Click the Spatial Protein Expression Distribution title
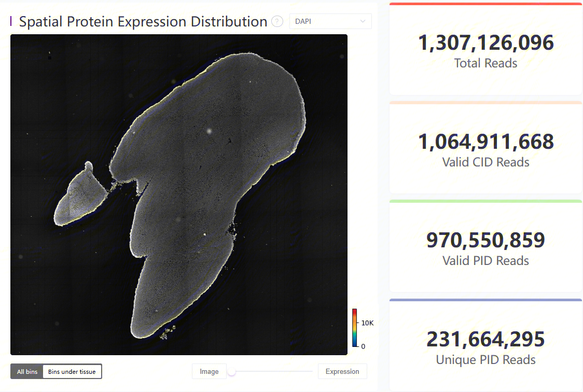This screenshot has height=392, width=583. pos(143,22)
